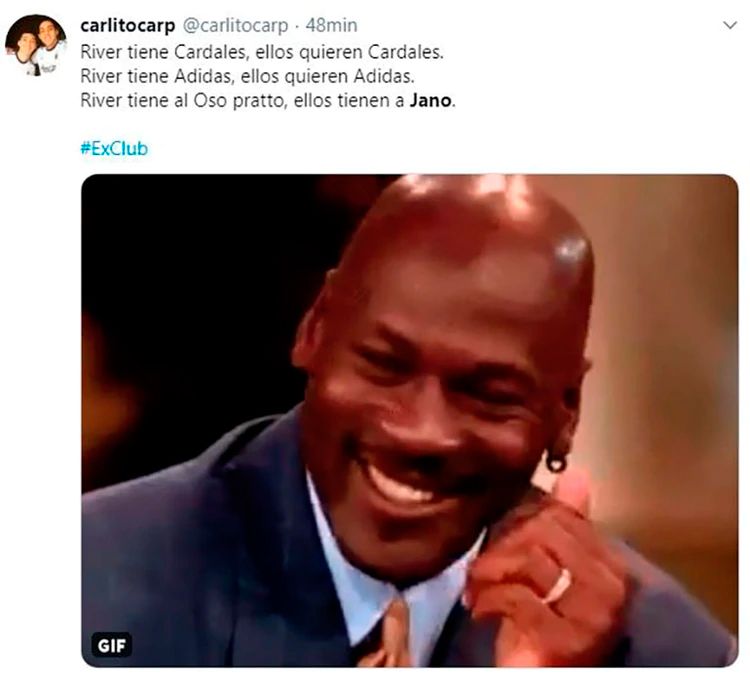Open the tweet via 48min timestamp
Screen dimensions: 750x688
pos(331,25)
